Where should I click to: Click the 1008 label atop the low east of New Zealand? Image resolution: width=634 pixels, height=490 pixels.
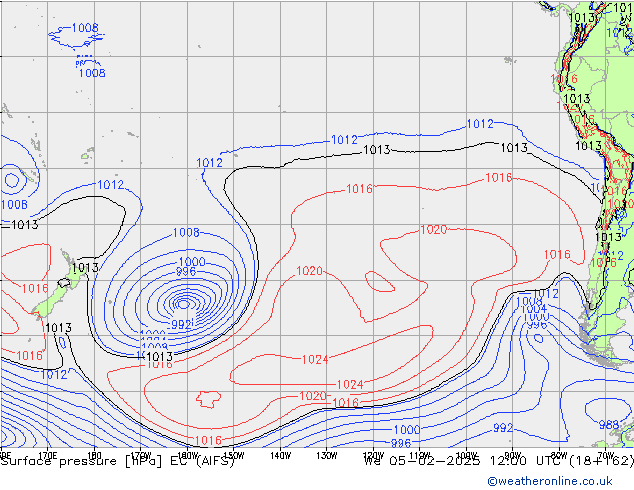pos(186,232)
